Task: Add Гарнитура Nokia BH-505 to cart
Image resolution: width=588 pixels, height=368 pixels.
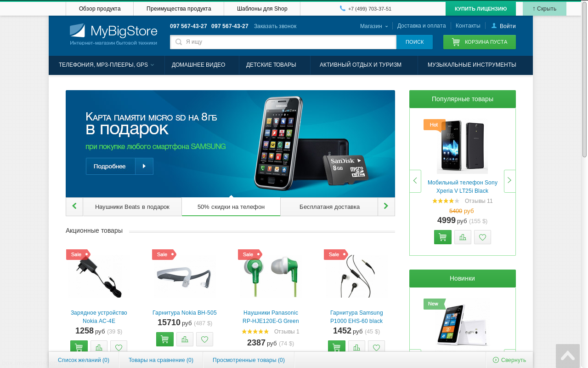Action: tap(165, 339)
